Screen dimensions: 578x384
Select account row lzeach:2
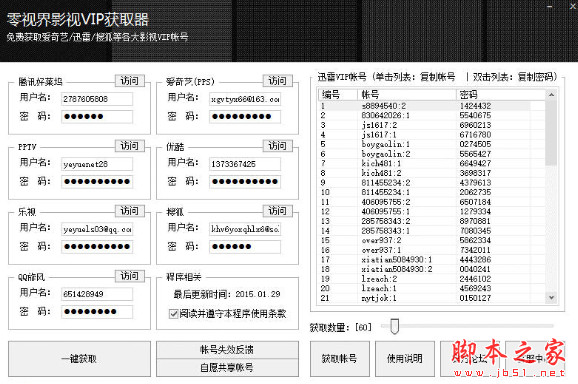point(431,279)
